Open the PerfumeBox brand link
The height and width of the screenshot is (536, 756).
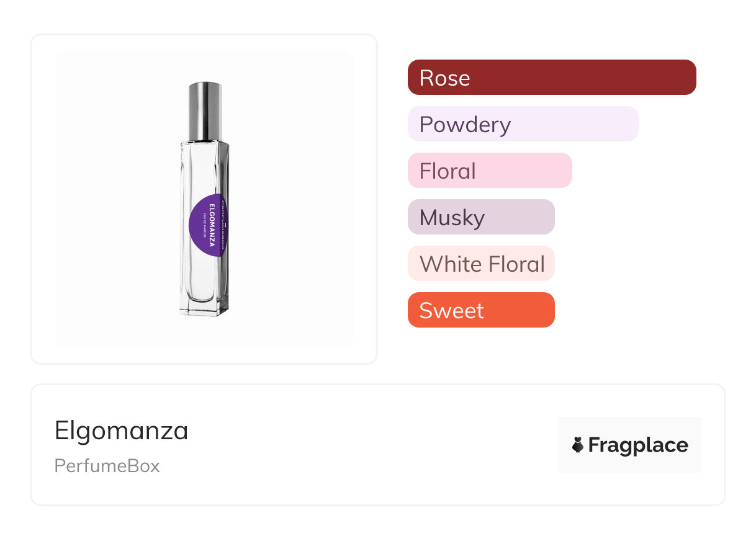107,466
